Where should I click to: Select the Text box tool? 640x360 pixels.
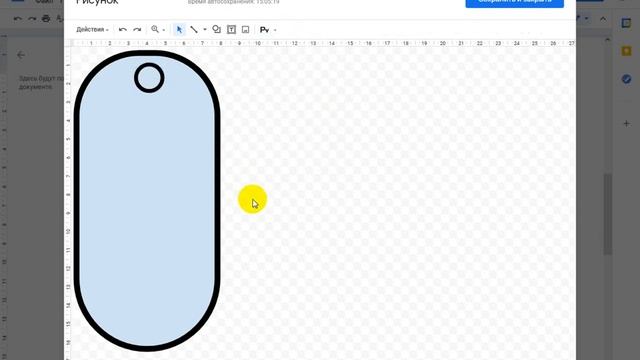[231, 29]
